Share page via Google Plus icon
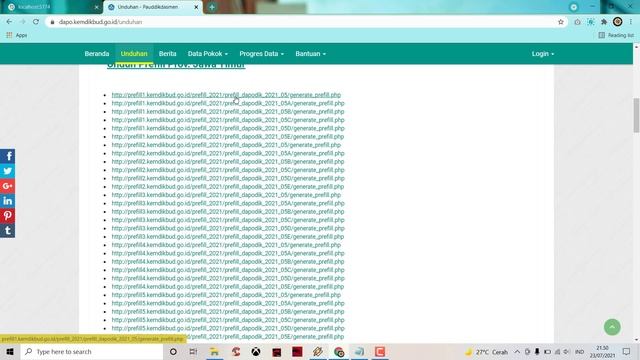The image size is (640, 360). [x=7, y=186]
